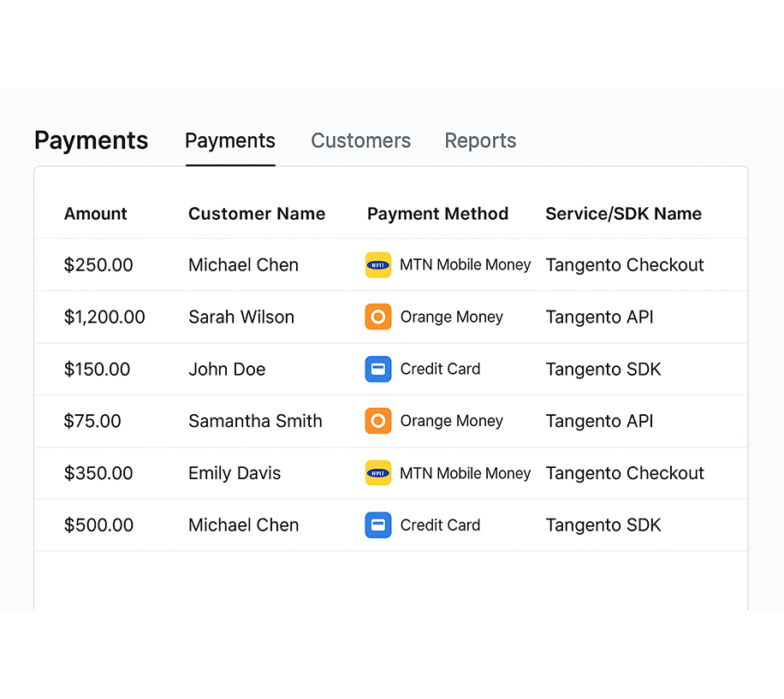Select the Credit Card icon in John Doe's row
Viewport: 784px width, 699px height.
[x=378, y=370]
